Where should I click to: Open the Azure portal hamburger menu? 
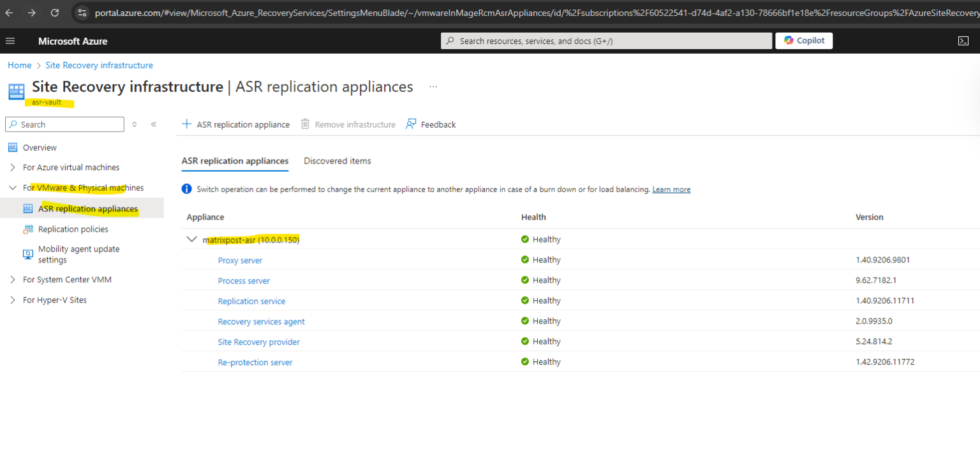click(10, 40)
